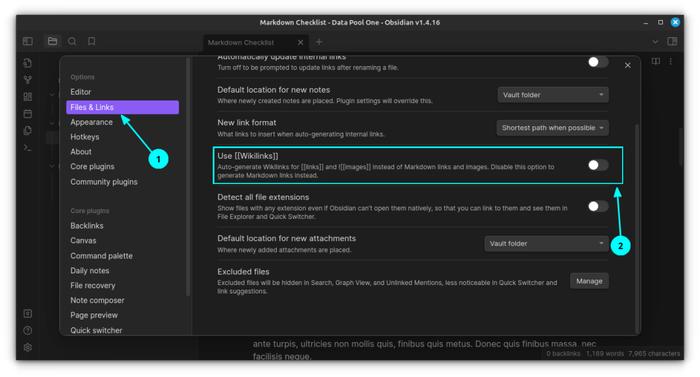Open note's more options dots
Image resolution: width=700 pixels, height=377 pixels.
pos(671,61)
